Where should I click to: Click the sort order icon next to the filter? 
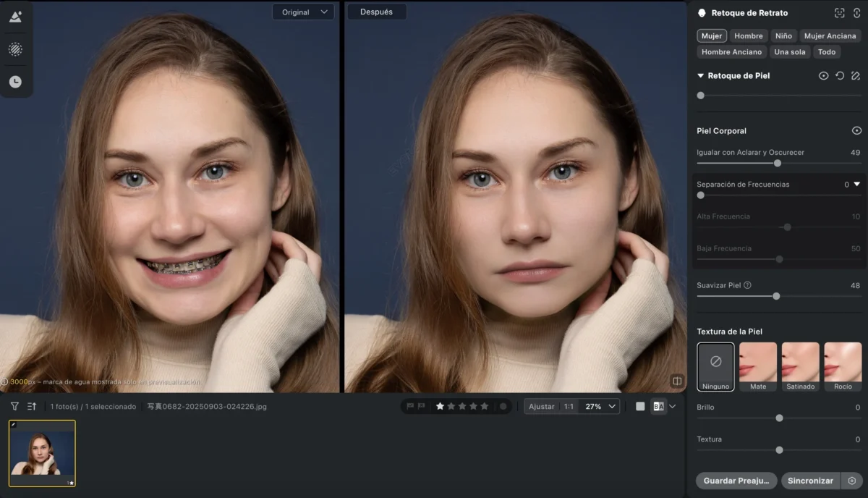pyautogui.click(x=32, y=406)
